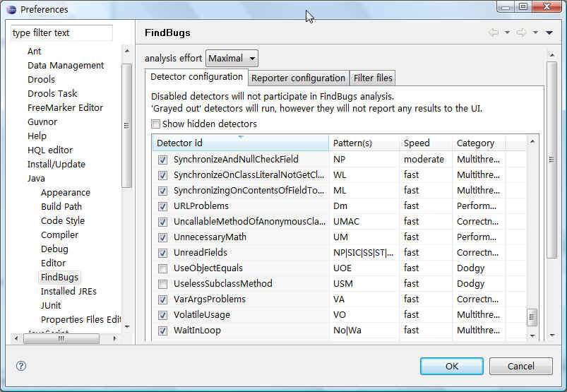Click tree panel scroll up arrow
This screenshot has width=567, height=392.
pyautogui.click(x=127, y=51)
